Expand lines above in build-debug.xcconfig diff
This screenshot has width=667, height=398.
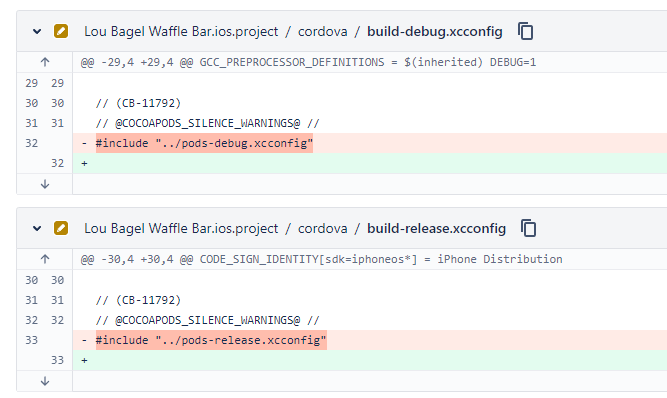(45, 62)
